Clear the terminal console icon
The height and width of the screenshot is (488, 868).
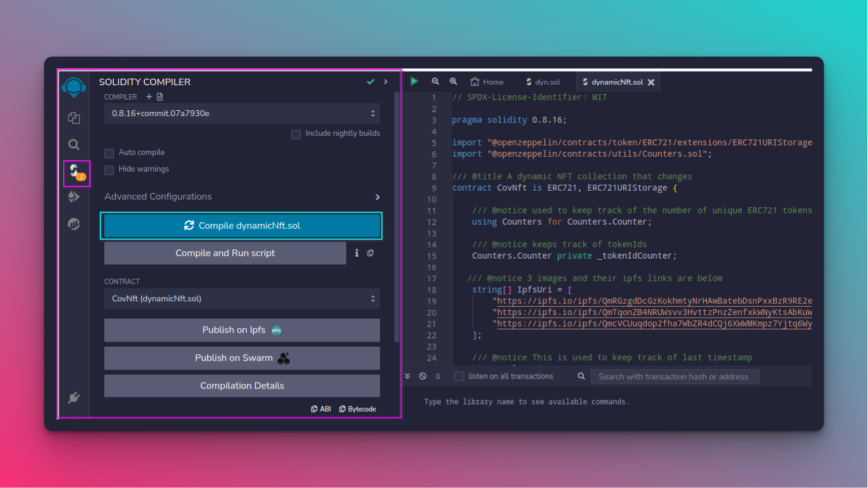click(x=423, y=377)
